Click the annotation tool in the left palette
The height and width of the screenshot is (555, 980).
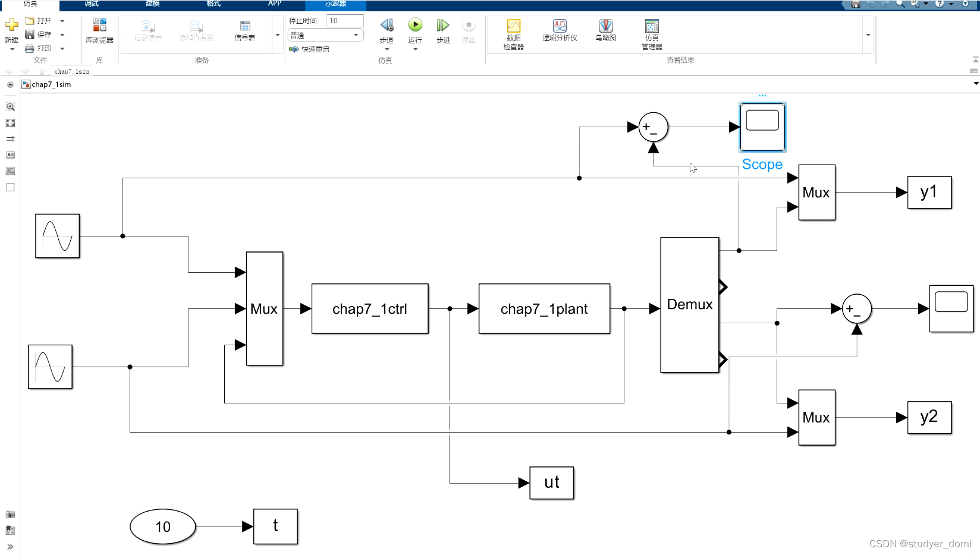click(10, 155)
